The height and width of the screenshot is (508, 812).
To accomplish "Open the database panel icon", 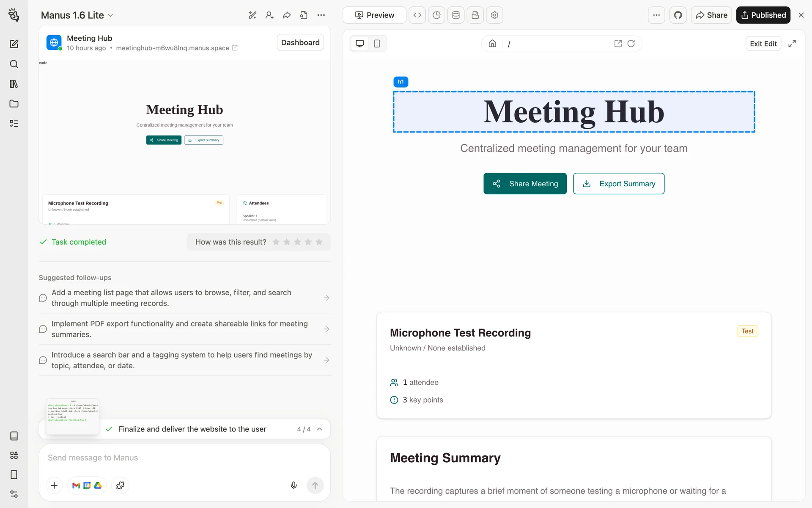I will [x=456, y=15].
